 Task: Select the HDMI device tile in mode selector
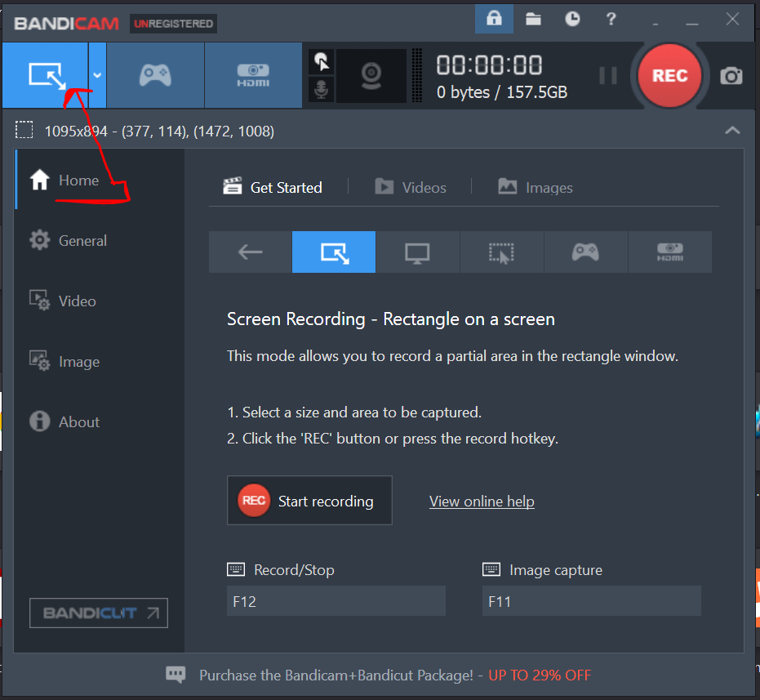point(670,252)
